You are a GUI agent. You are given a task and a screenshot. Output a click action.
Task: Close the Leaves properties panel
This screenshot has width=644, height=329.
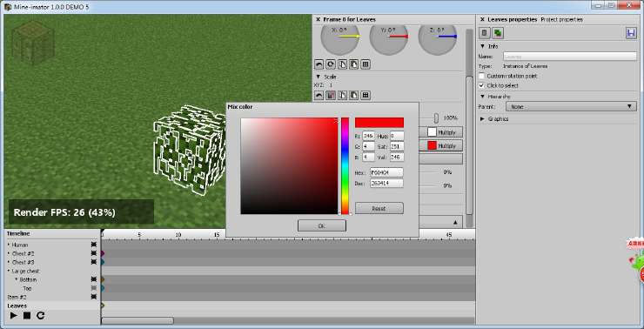coord(482,19)
